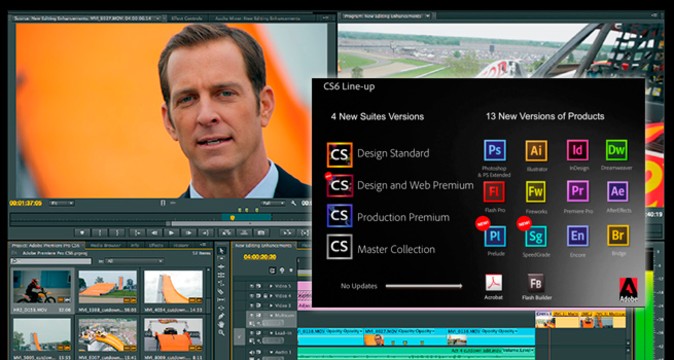Select the Zoom magnifier tool
This screenshot has height=360, width=674.
[x=221, y=332]
